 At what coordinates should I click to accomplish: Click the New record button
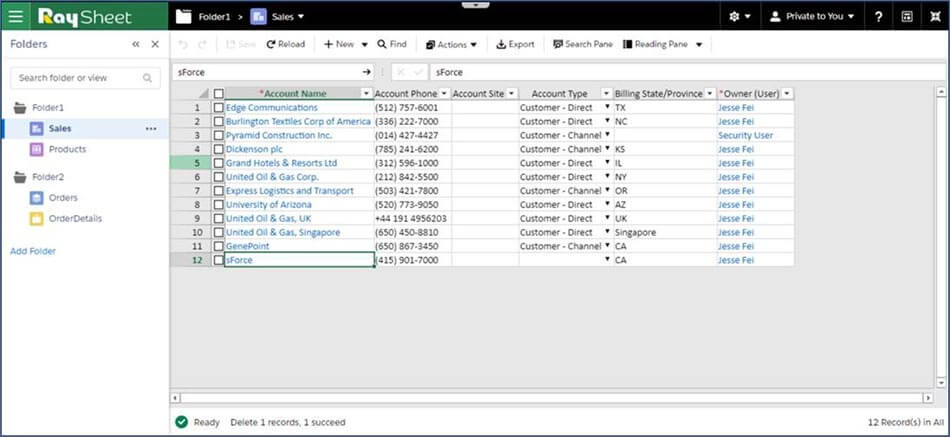tap(339, 44)
